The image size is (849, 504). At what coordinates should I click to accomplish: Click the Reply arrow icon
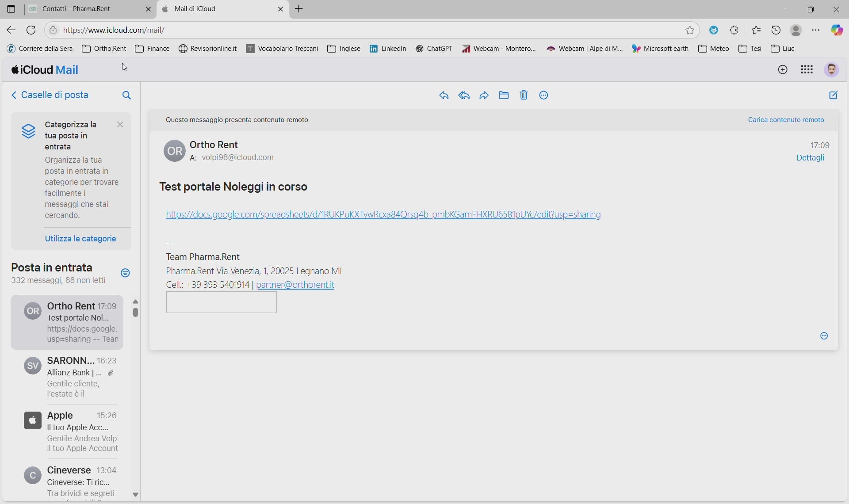tap(444, 95)
